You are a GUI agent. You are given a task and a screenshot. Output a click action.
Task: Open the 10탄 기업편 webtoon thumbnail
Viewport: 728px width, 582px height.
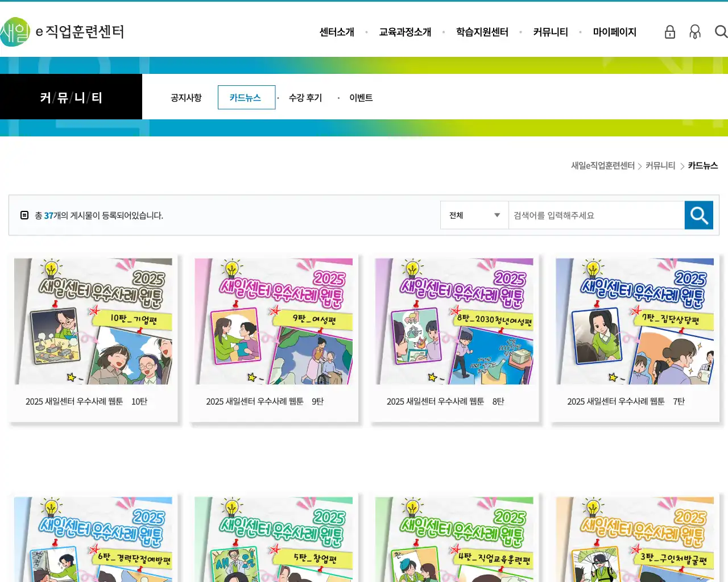93,322
